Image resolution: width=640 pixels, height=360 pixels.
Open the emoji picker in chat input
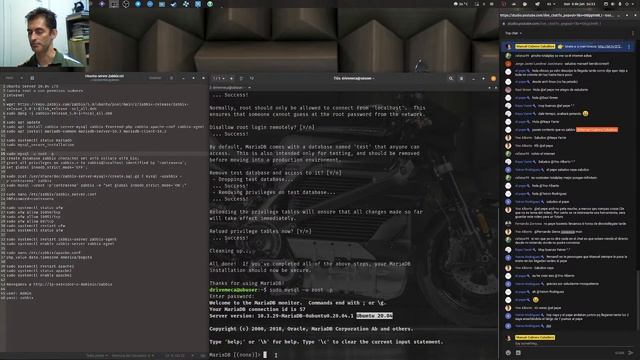click(508, 353)
